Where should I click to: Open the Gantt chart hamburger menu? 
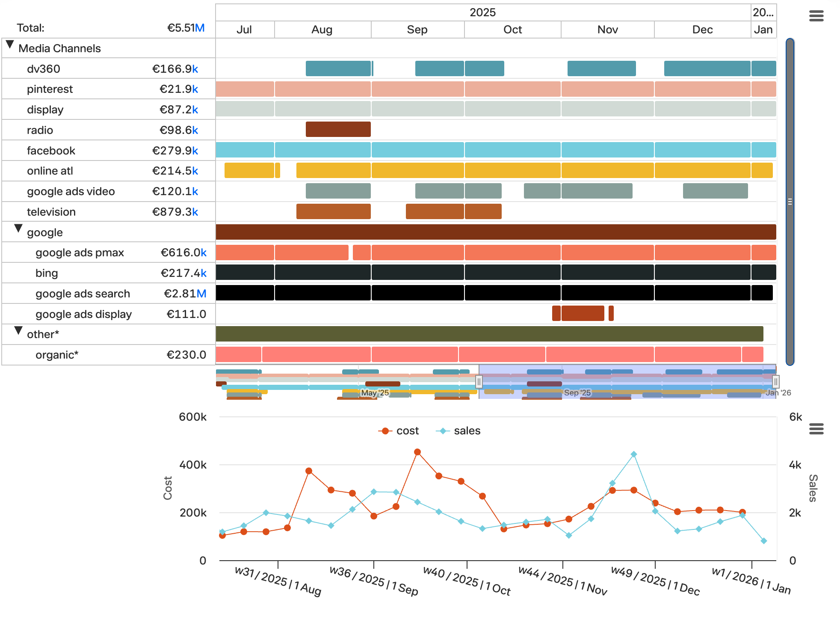click(x=816, y=16)
